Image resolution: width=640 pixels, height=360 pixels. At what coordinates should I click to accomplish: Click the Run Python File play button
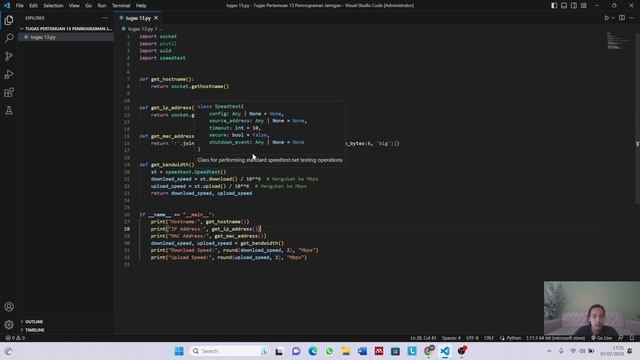tap(607, 18)
